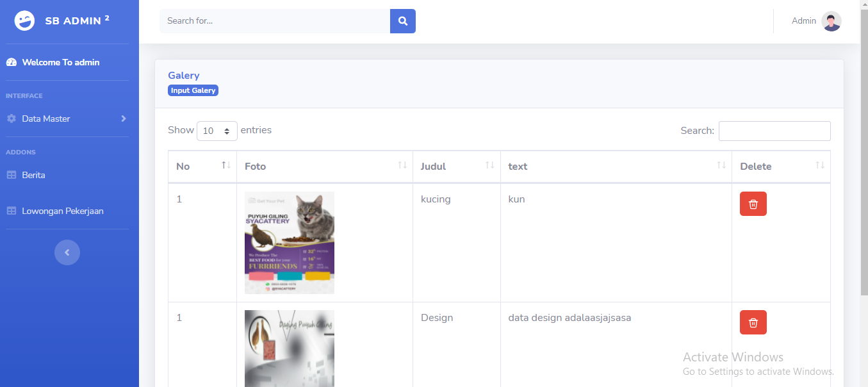Open the Lowongan Pekerjaan menu item
Image resolution: width=868 pixels, height=387 pixels.
[63, 211]
